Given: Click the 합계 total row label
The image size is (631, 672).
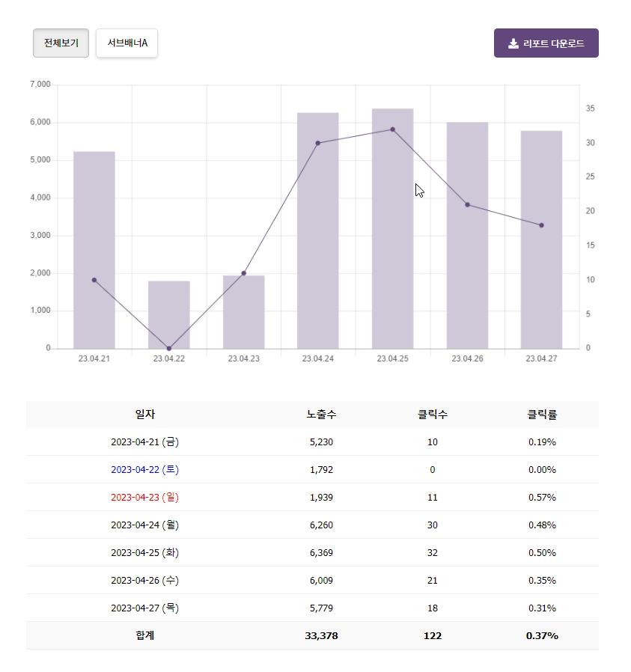Looking at the screenshot, I should (x=145, y=635).
